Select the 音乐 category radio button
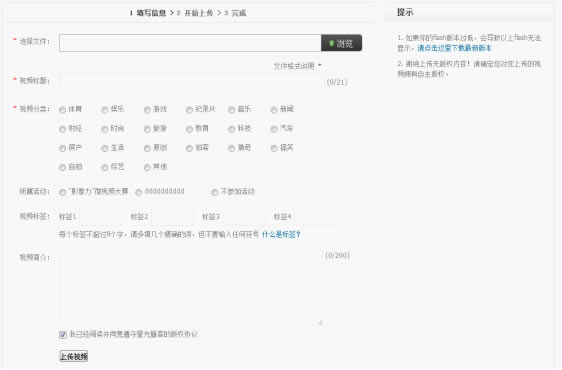The height and width of the screenshot is (370, 562). point(232,110)
